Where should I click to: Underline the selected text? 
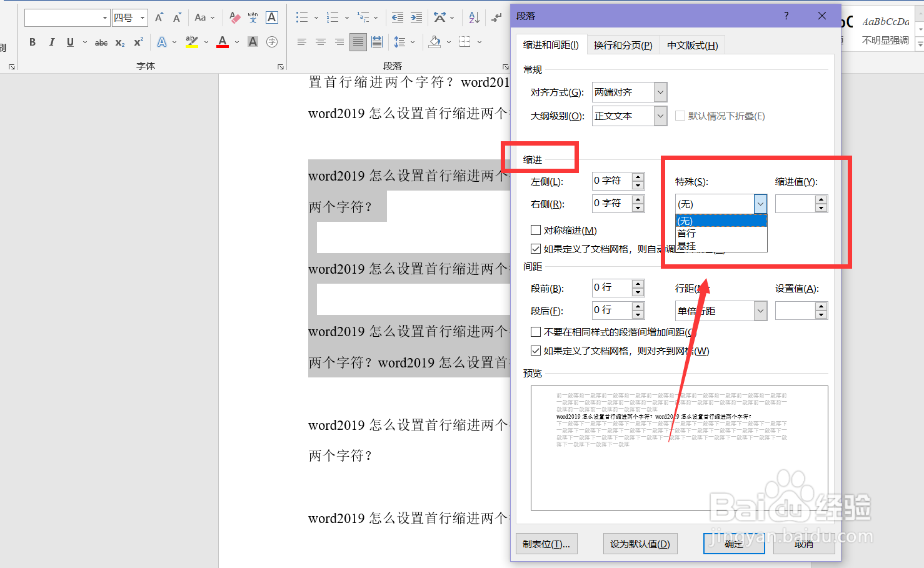70,42
